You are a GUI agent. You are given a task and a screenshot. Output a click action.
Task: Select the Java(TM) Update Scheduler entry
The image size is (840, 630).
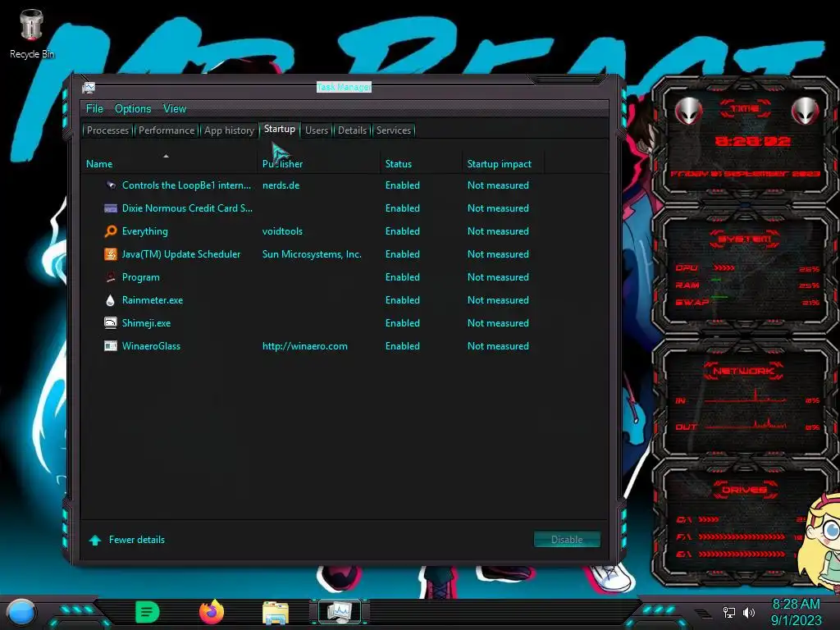(181, 254)
